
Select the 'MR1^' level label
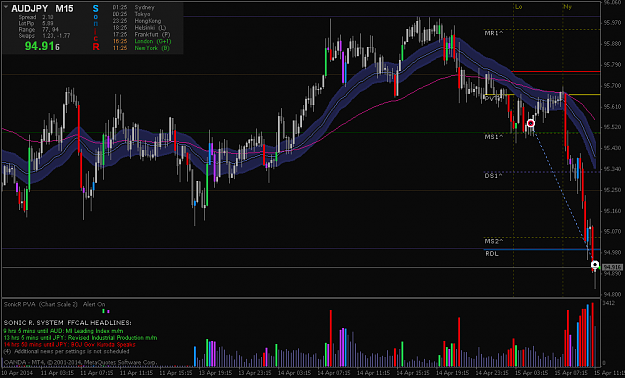tap(494, 33)
